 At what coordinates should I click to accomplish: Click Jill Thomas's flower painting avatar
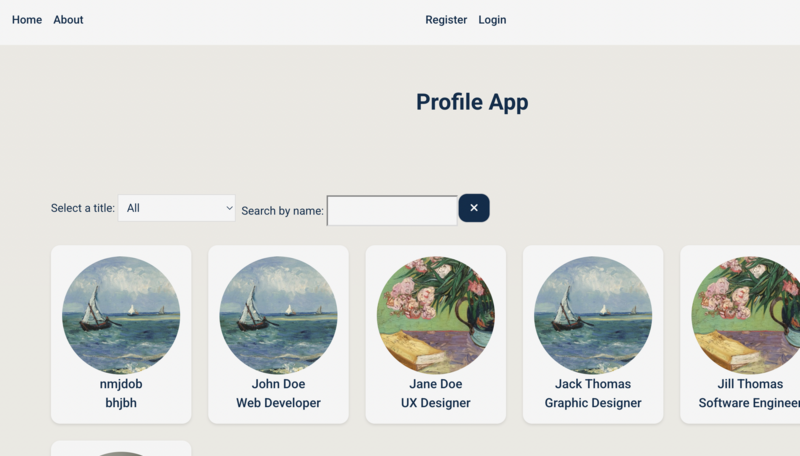pos(746,315)
